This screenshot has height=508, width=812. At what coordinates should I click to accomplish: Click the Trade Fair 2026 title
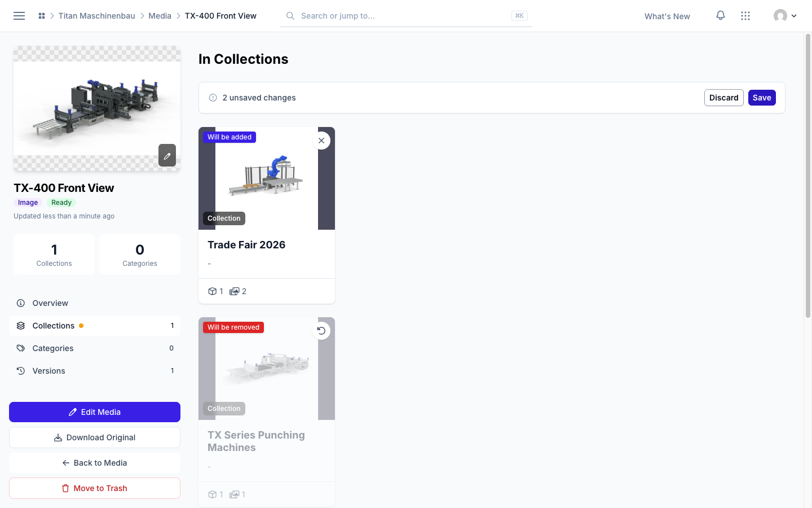tap(246, 245)
